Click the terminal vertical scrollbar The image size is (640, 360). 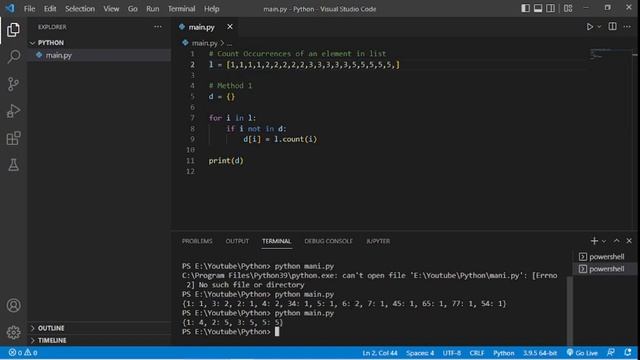(570, 310)
